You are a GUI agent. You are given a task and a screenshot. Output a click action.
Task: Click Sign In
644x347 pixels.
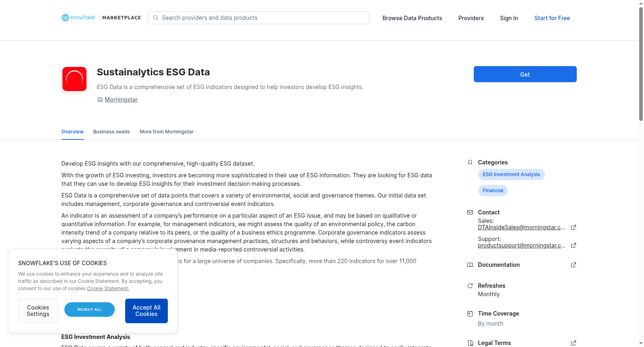[x=509, y=18]
